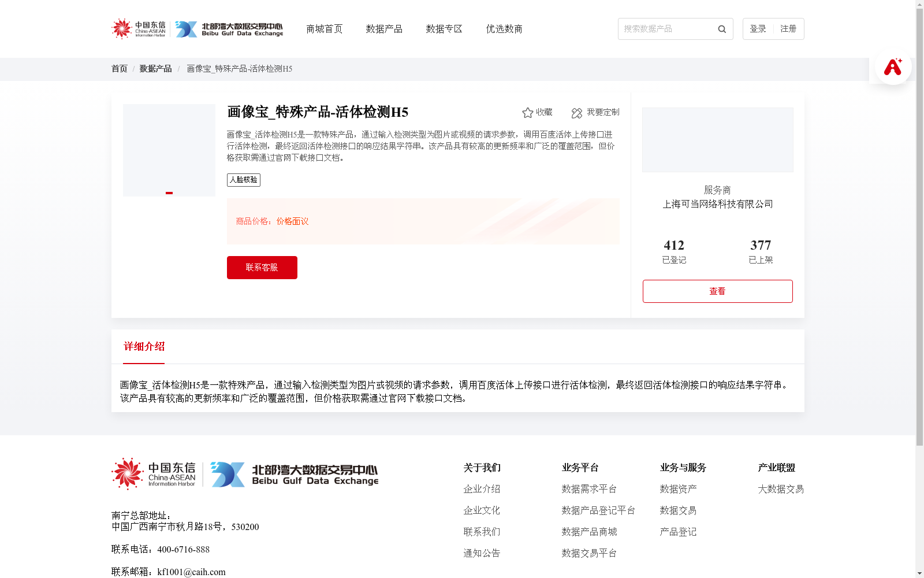Click the footer Beibu Gulf Data Exchange logo
Viewport: 924px width, 578px height.
[295, 475]
